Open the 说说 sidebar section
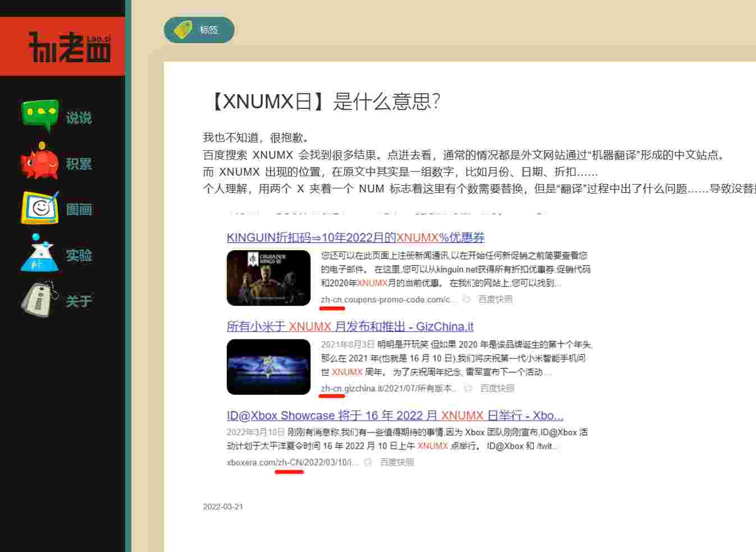Image resolution: width=756 pixels, height=552 pixels. [79, 118]
